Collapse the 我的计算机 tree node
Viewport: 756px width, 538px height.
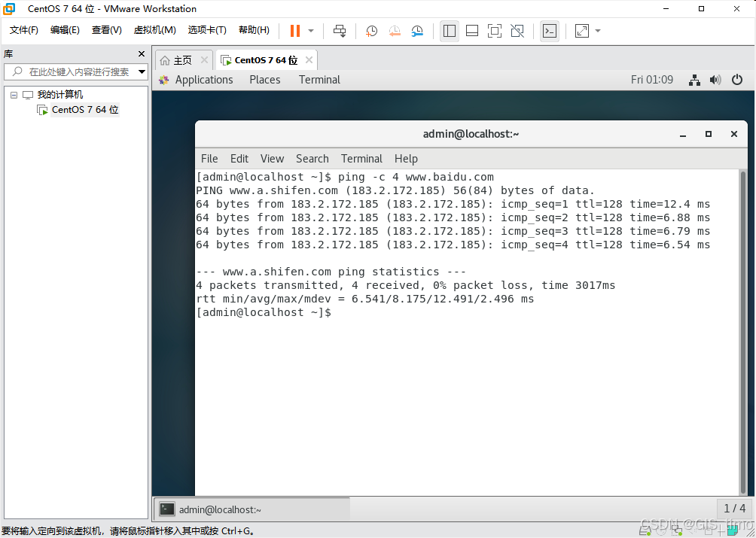click(14, 95)
